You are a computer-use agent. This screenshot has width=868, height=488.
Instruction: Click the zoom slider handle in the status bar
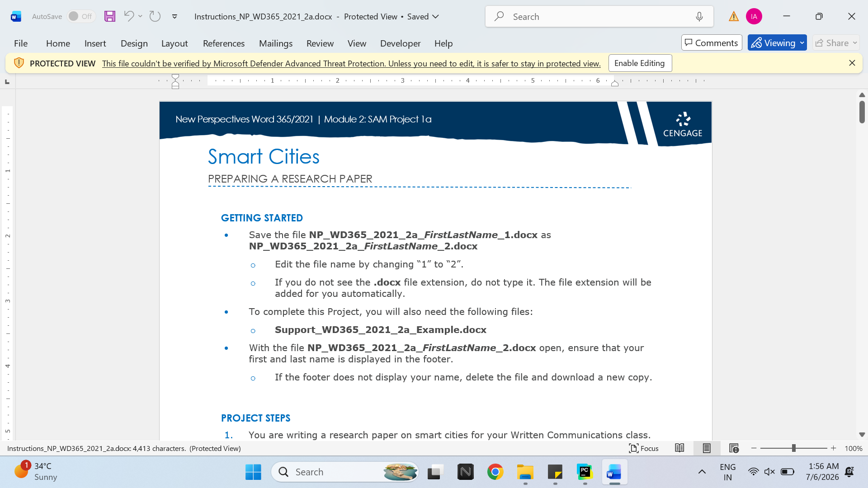point(793,448)
